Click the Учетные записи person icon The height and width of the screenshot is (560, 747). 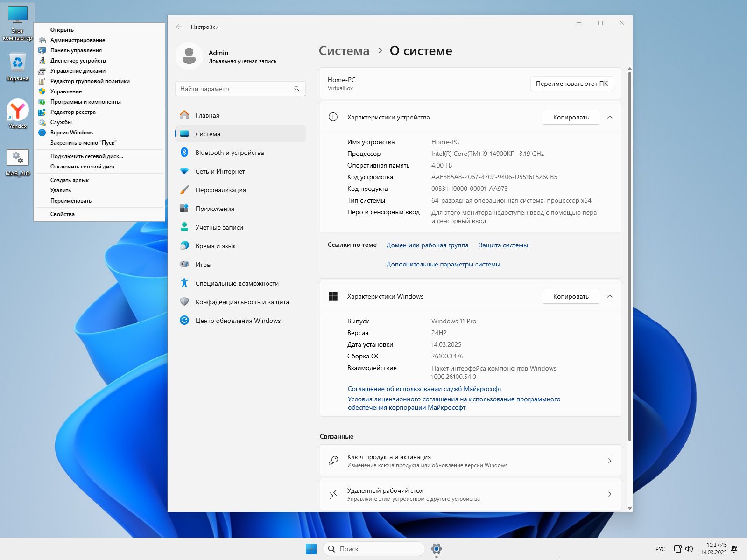[184, 227]
